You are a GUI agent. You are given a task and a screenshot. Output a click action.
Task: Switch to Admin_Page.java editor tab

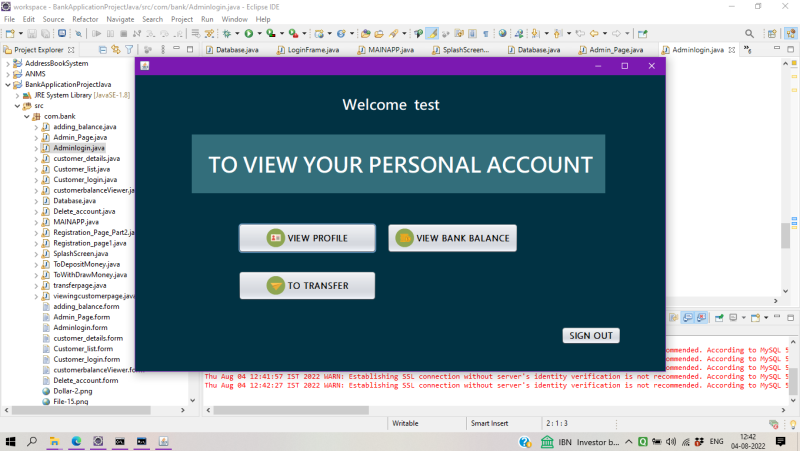click(x=610, y=49)
